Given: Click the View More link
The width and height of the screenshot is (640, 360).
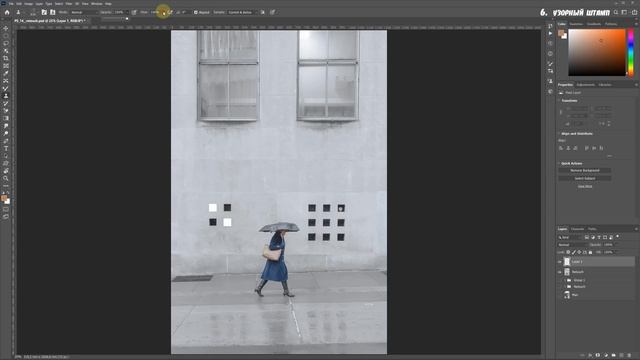Looking at the screenshot, I should (585, 187).
